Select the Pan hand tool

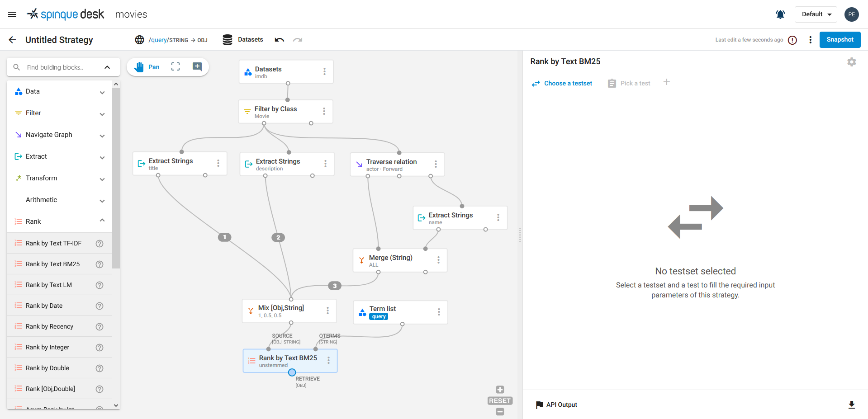click(x=147, y=67)
